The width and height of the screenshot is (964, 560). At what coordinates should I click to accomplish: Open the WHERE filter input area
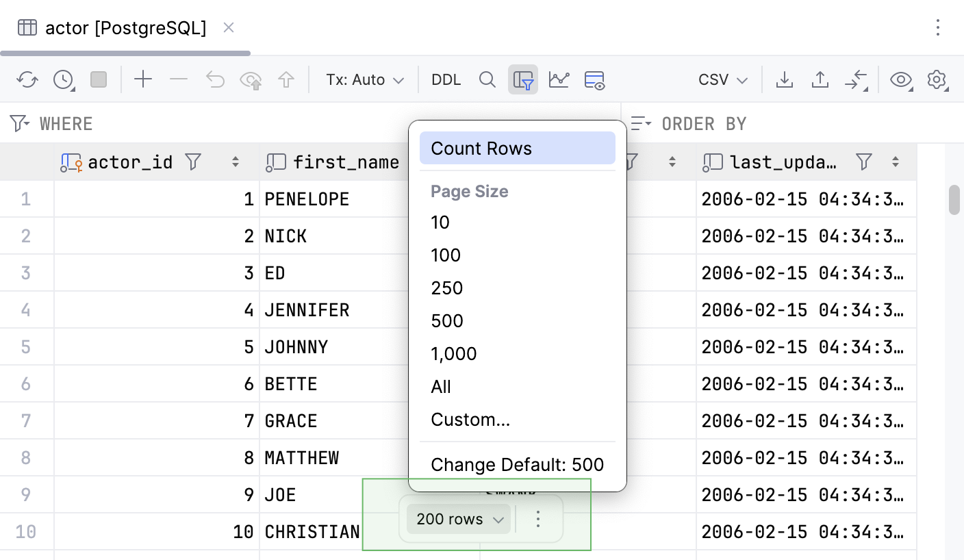(65, 123)
